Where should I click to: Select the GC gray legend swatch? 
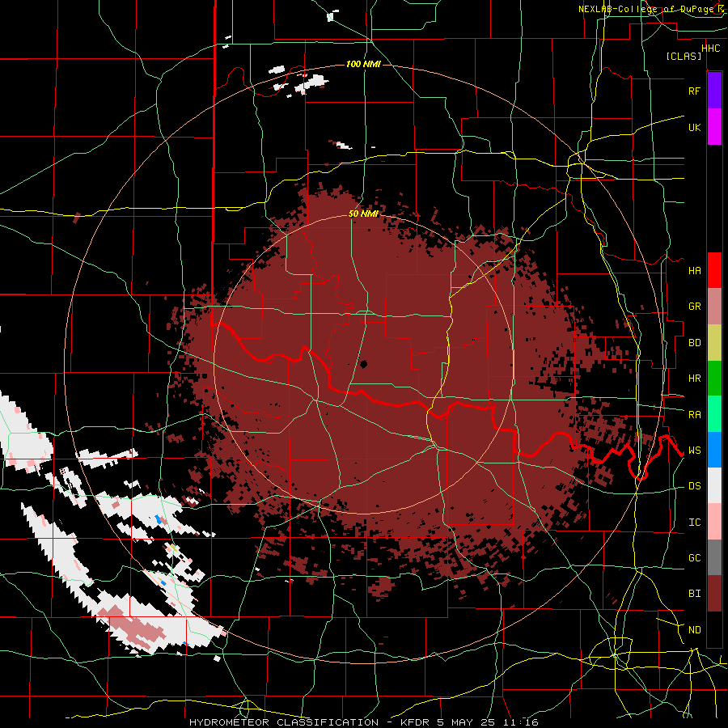(x=714, y=557)
